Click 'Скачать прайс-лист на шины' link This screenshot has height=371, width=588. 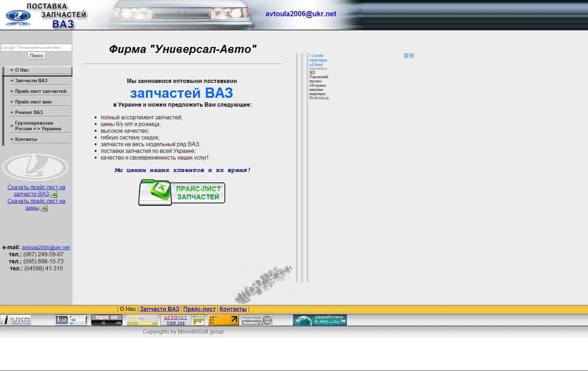[36, 205]
